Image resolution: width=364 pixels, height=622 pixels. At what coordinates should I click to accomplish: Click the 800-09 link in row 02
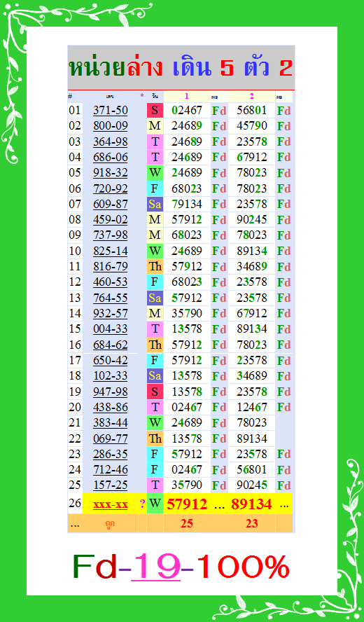click(x=111, y=126)
